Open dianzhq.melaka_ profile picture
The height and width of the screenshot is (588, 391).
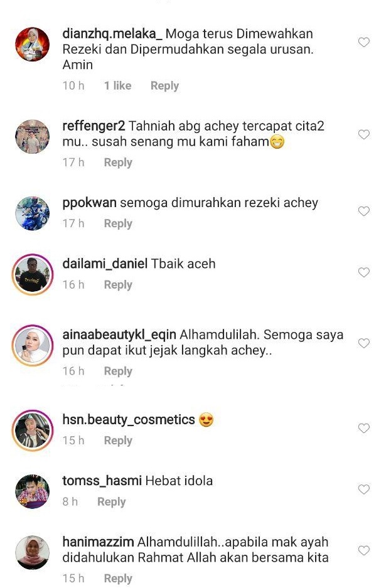click(32, 45)
